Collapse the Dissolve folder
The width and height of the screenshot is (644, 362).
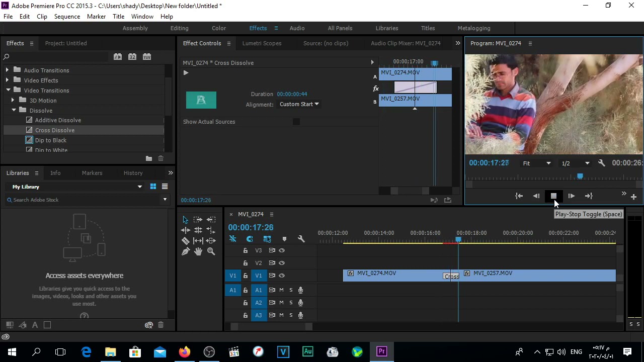(x=14, y=110)
